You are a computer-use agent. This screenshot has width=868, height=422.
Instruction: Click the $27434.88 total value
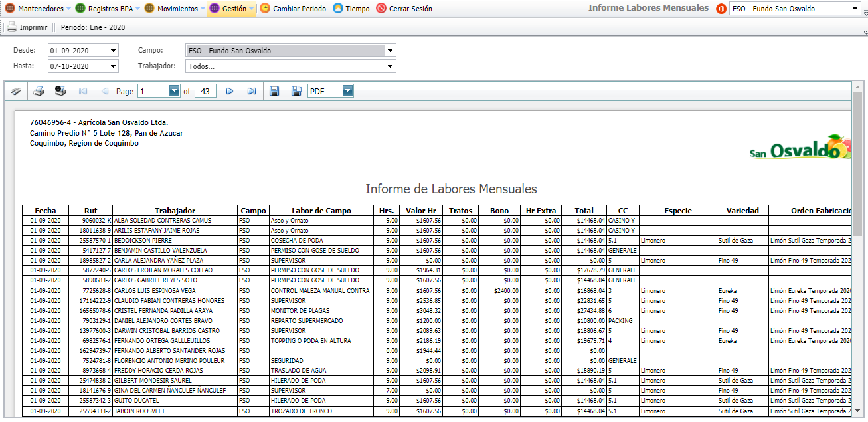tap(591, 310)
